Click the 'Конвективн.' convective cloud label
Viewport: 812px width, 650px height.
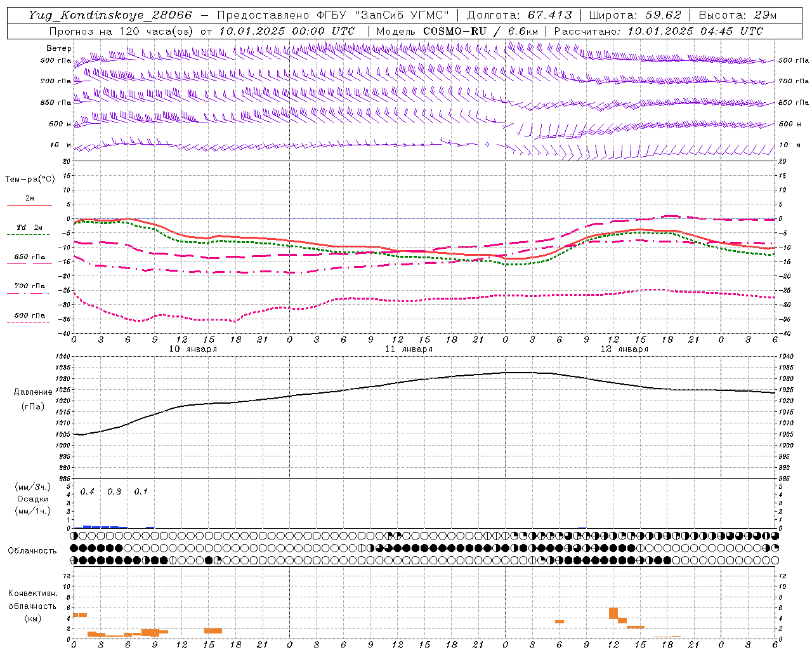pyautogui.click(x=32, y=594)
